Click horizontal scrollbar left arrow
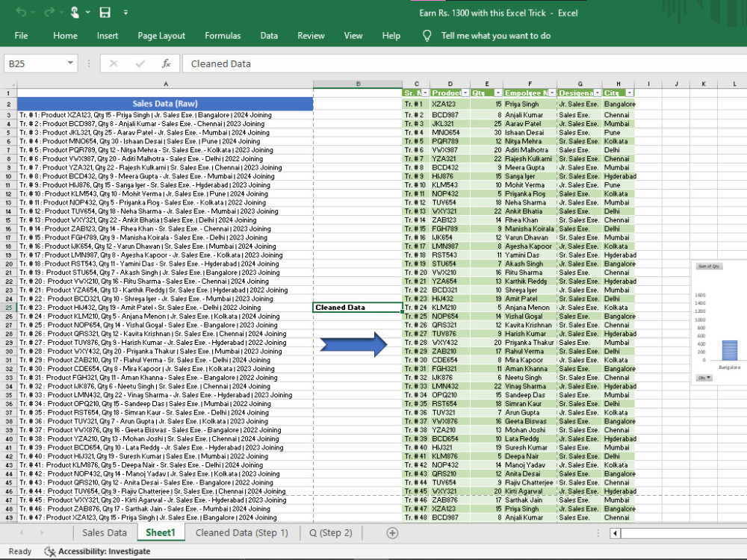Image resolution: width=747 pixels, height=560 pixels. tap(615, 533)
